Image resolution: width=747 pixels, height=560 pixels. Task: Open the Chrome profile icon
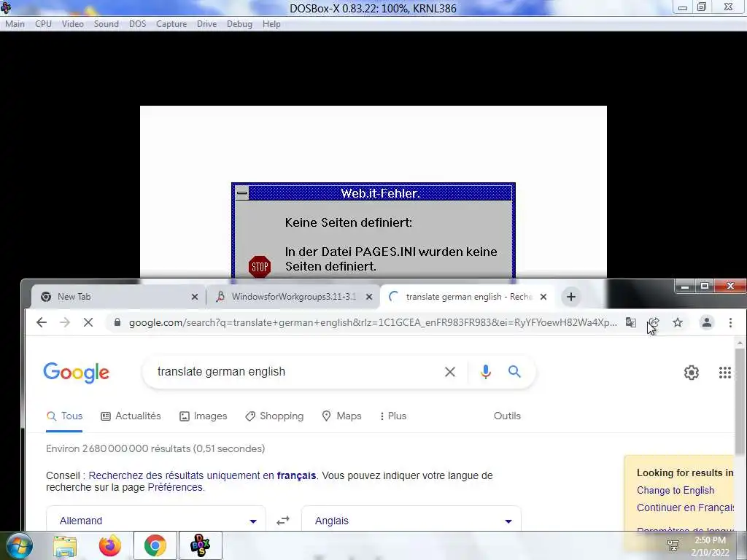pyautogui.click(x=706, y=322)
